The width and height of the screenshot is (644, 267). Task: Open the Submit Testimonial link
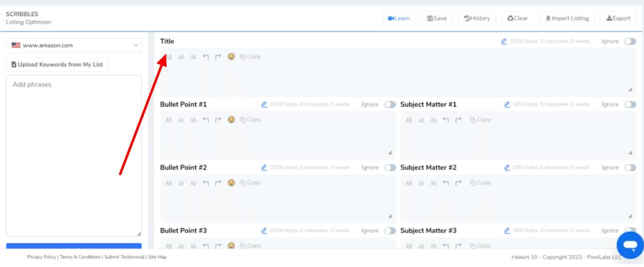(x=124, y=257)
